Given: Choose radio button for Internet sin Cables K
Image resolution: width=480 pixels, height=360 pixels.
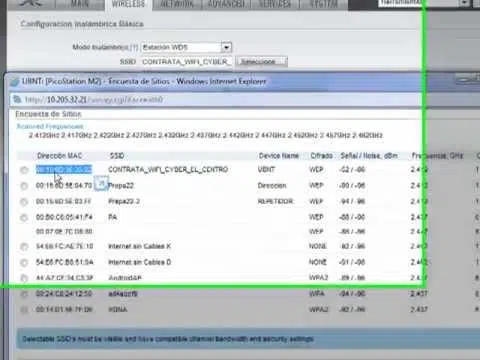Looking at the screenshot, I should tap(24, 247).
